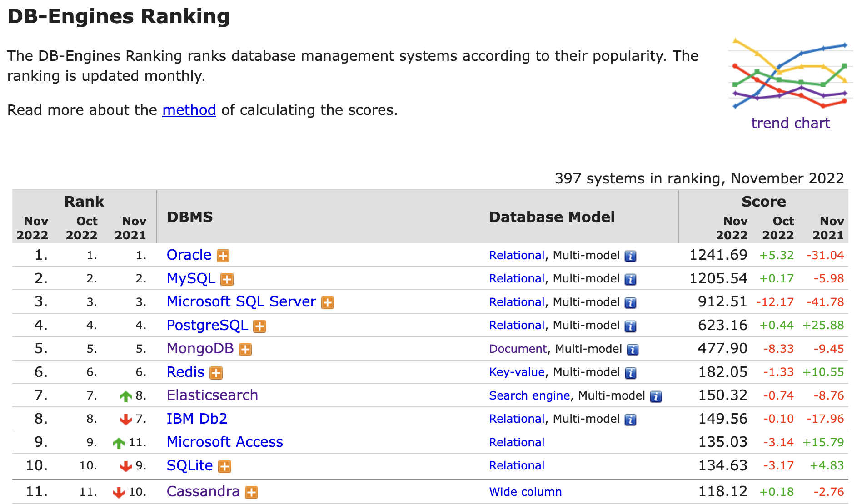Click the plus icon next to PostgreSQL
Image resolution: width=857 pixels, height=504 pixels.
260,326
